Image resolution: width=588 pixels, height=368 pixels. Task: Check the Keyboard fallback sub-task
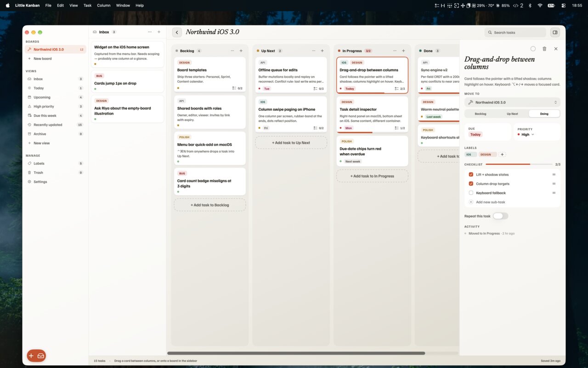471,193
